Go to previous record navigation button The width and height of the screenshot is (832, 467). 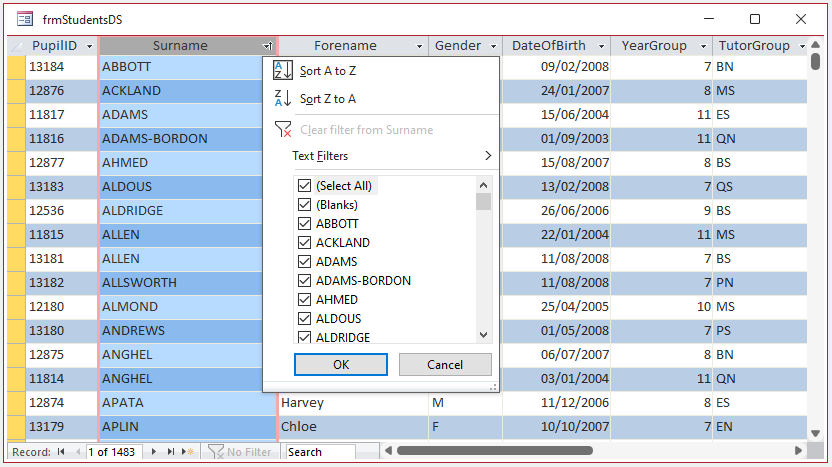pyautogui.click(x=78, y=452)
